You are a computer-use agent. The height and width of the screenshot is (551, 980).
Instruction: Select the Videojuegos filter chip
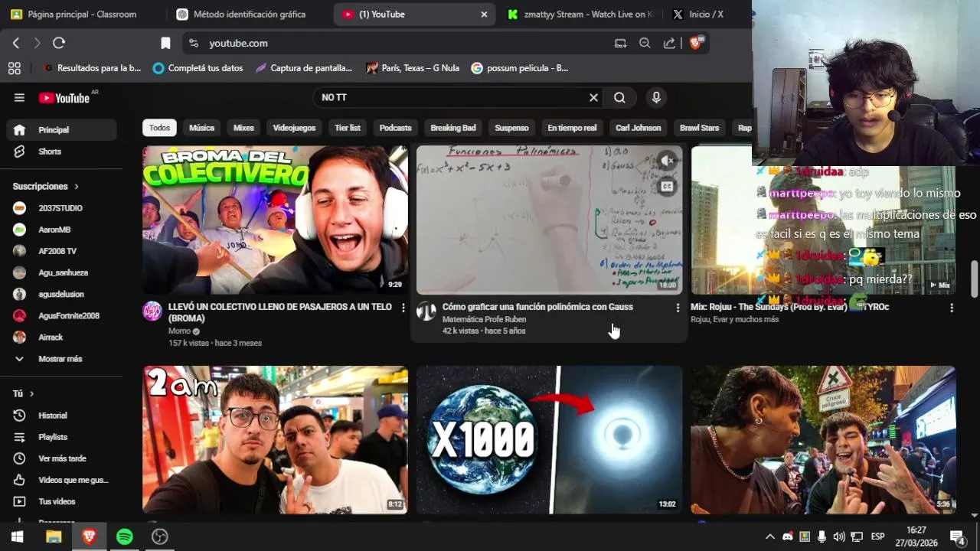click(294, 128)
